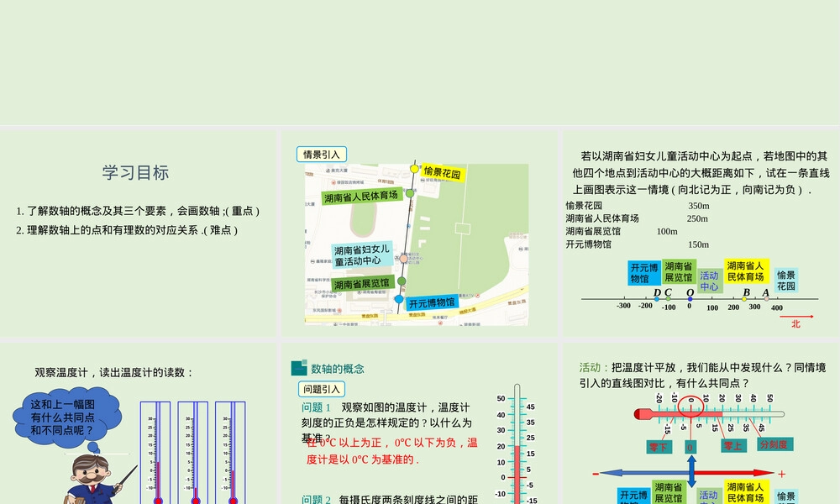Click the yellow map marker dot beside 愉景花园
Viewport: 840px width, 504px height.
[414, 169]
